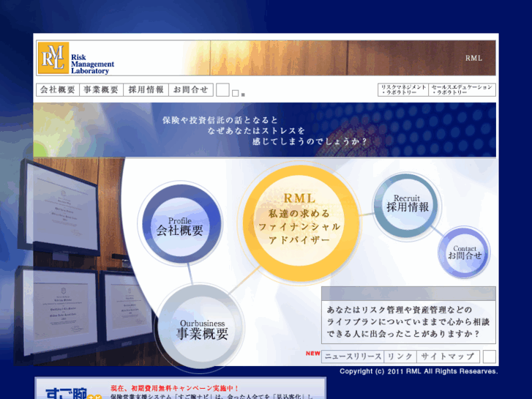Open the 採用情報 nav menu item
532x399 pixels.
146,90
